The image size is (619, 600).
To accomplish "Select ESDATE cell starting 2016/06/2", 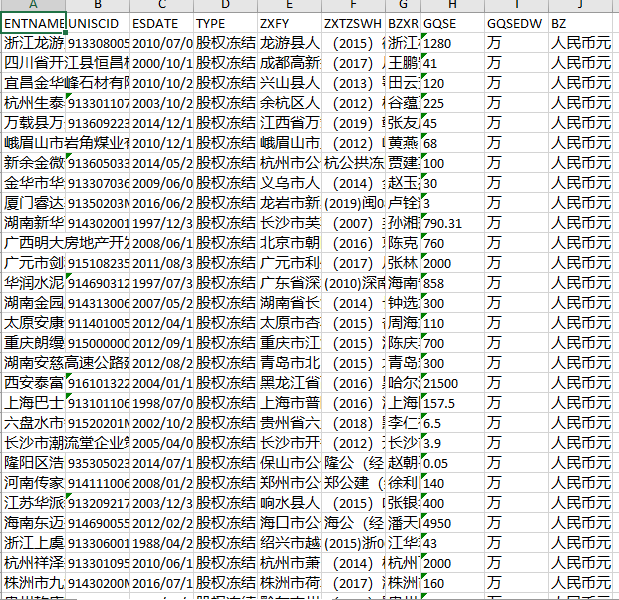I will pyautogui.click(x=161, y=203).
